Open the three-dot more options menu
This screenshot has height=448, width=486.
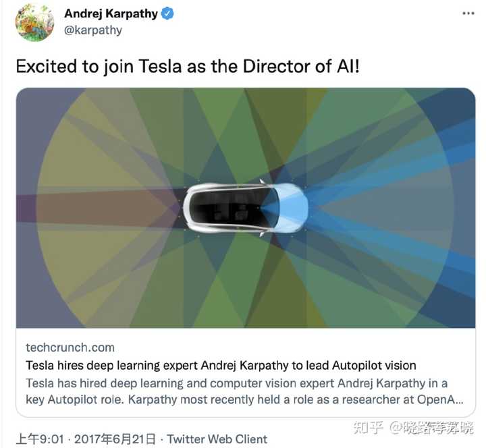(x=468, y=13)
